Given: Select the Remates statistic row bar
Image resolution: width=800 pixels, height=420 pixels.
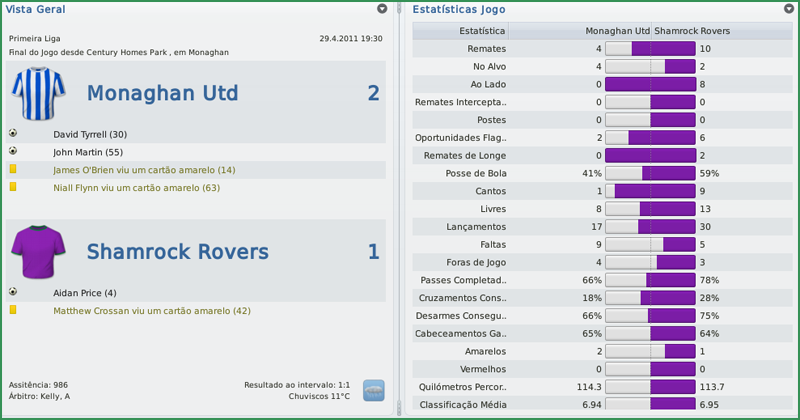Looking at the screenshot, I should coord(650,48).
